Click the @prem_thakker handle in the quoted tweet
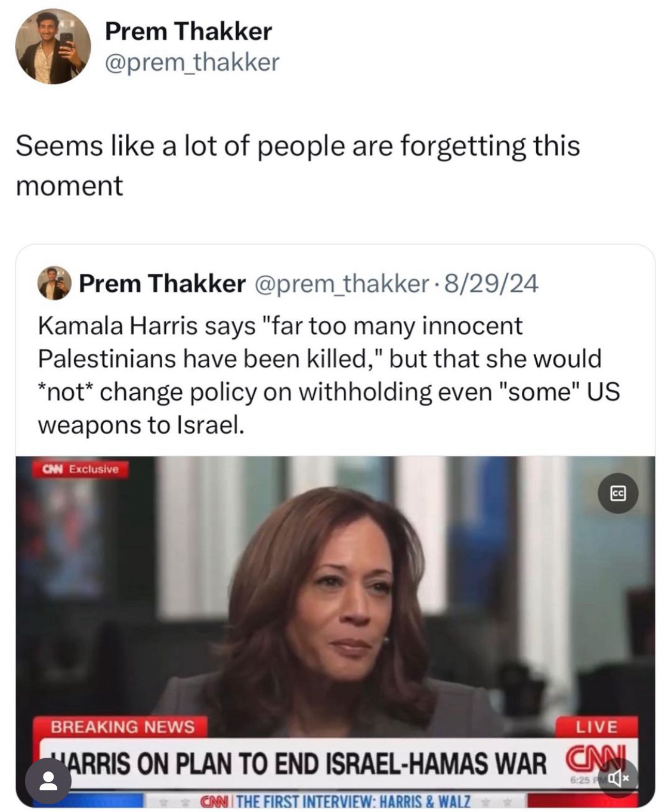The width and height of the screenshot is (671, 812). click(x=342, y=283)
